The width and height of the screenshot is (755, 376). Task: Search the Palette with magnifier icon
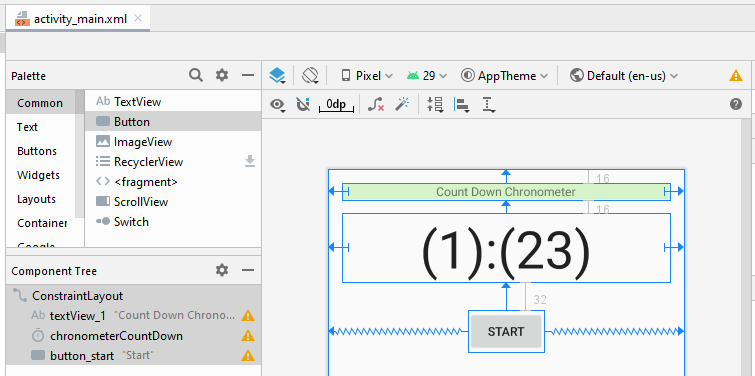coord(195,75)
